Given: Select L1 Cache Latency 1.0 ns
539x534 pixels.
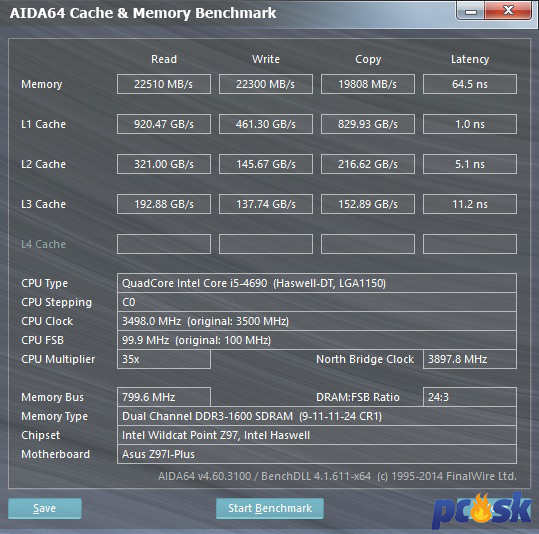Looking at the screenshot, I should [x=470, y=124].
